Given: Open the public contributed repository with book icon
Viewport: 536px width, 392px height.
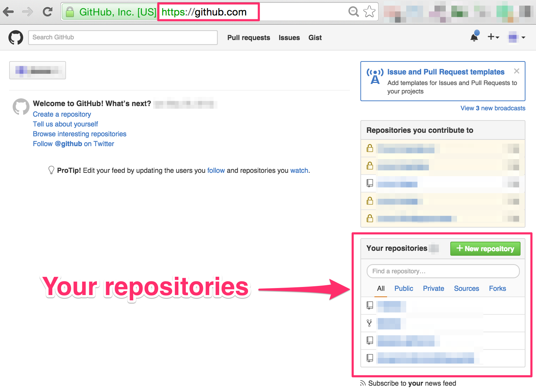Looking at the screenshot, I should click(443, 183).
